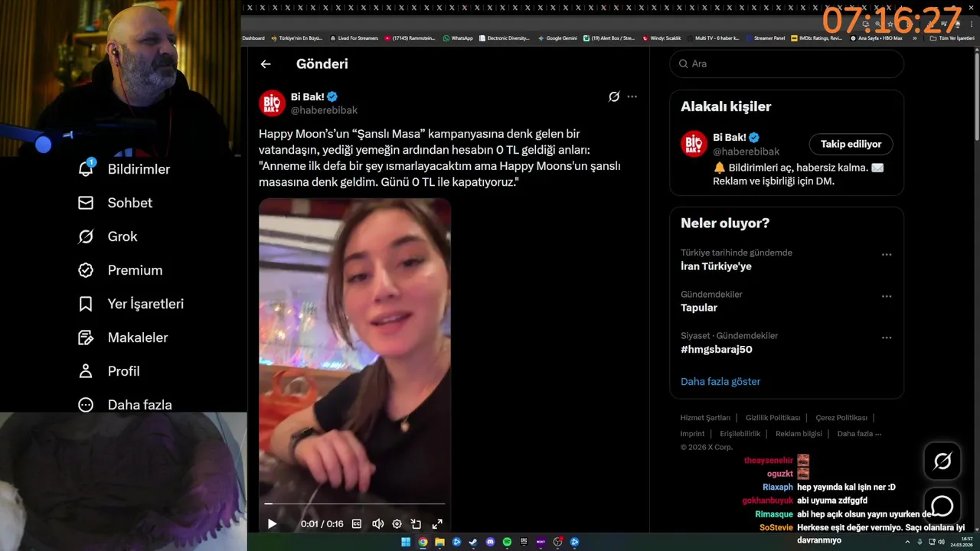Toggle video captions (CC) button
980x551 pixels.
(357, 524)
